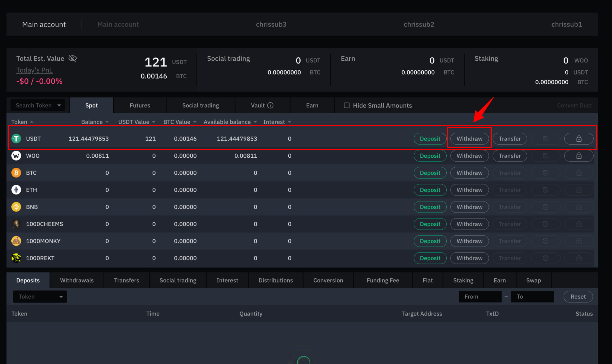Switch to the Futures tab

point(140,105)
